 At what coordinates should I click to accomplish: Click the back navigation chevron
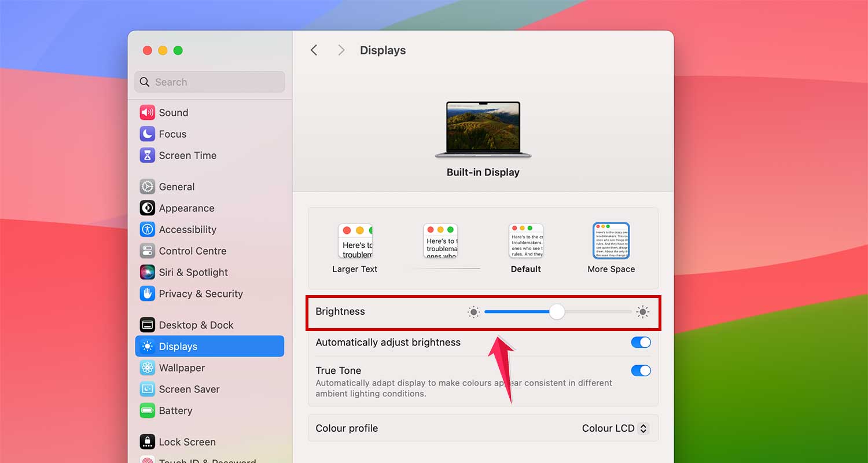pos(314,50)
